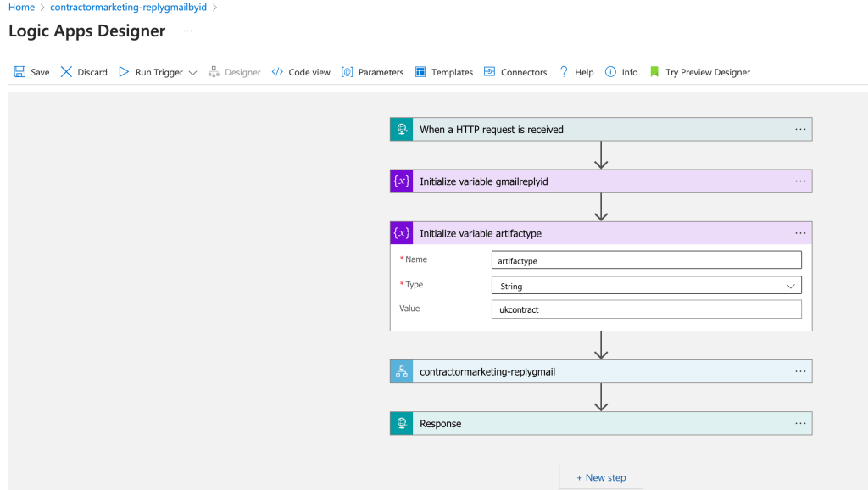Open ellipsis menu on the Response step

[800, 424]
